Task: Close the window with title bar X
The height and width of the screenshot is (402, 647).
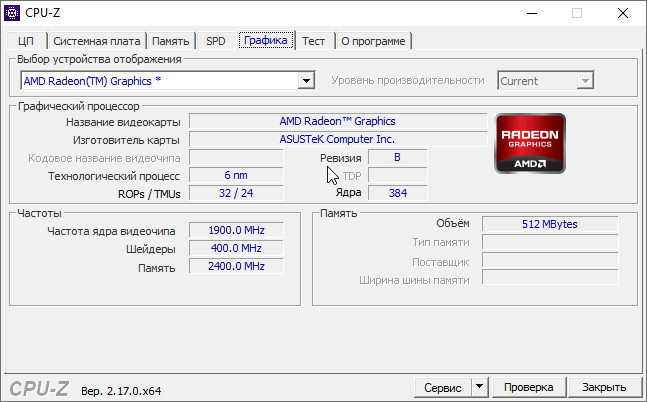Action: (x=622, y=13)
